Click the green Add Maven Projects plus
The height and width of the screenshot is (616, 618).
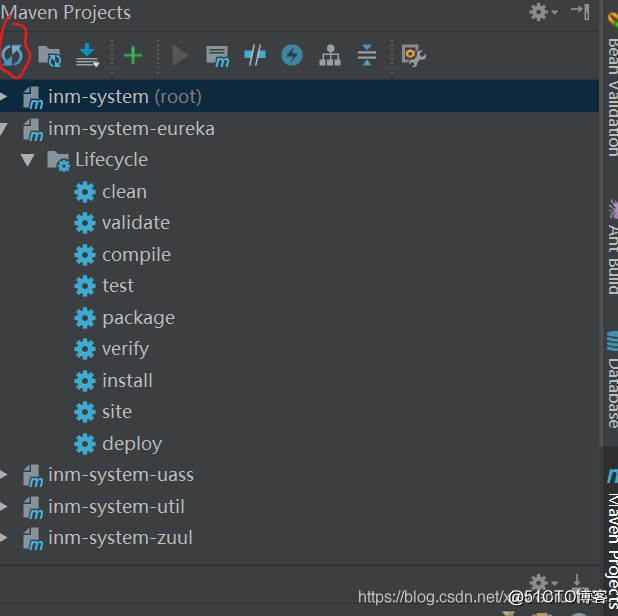point(133,56)
